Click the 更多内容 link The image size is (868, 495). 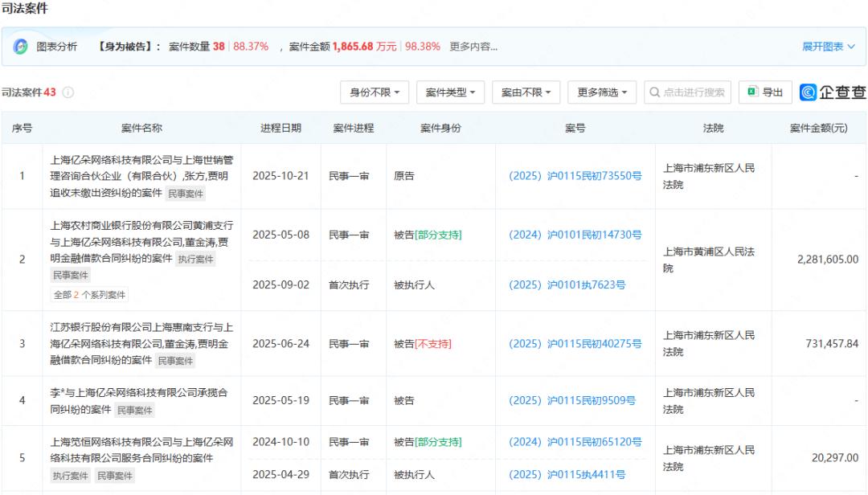tap(473, 47)
